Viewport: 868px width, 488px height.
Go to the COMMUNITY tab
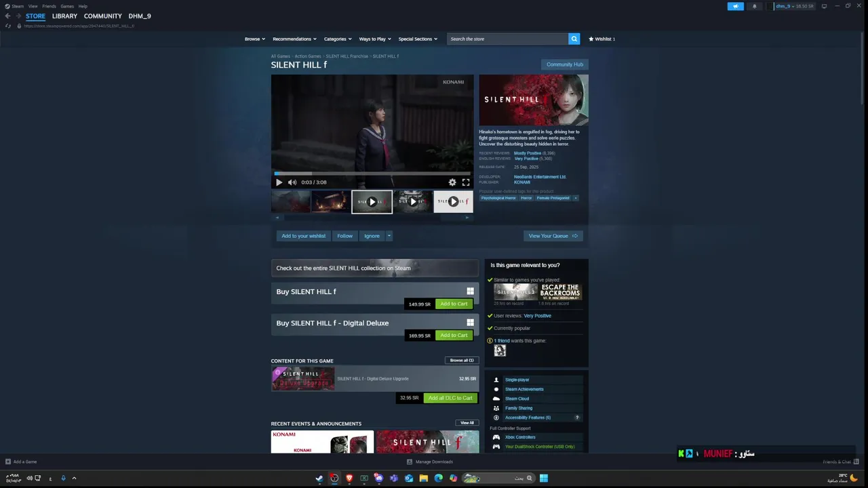click(103, 16)
